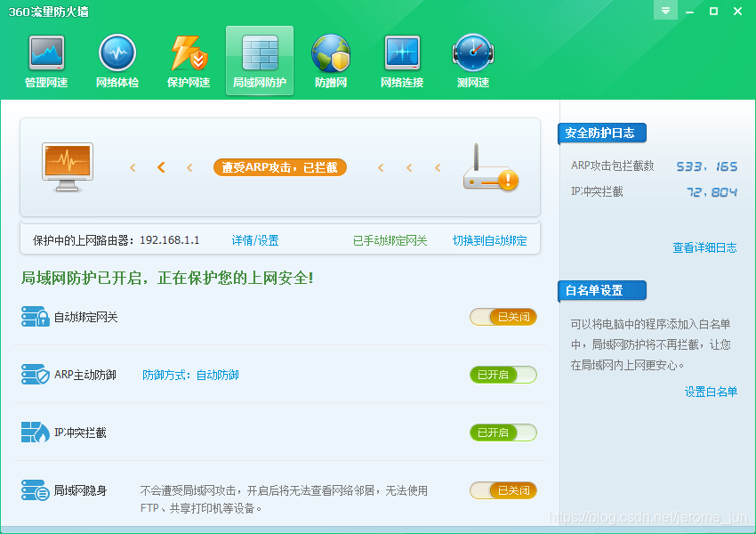Screen dimensions: 756x534
Task: Open 保护网速 speed protection icon
Action: 189,53
